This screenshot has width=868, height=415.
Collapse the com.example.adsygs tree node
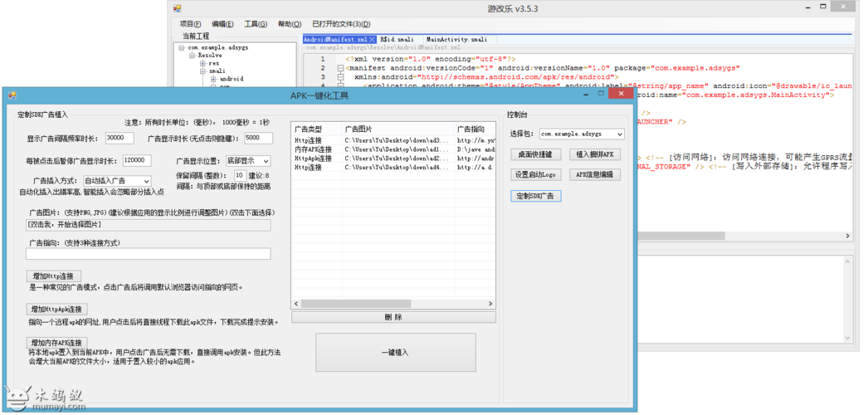pyautogui.click(x=182, y=48)
